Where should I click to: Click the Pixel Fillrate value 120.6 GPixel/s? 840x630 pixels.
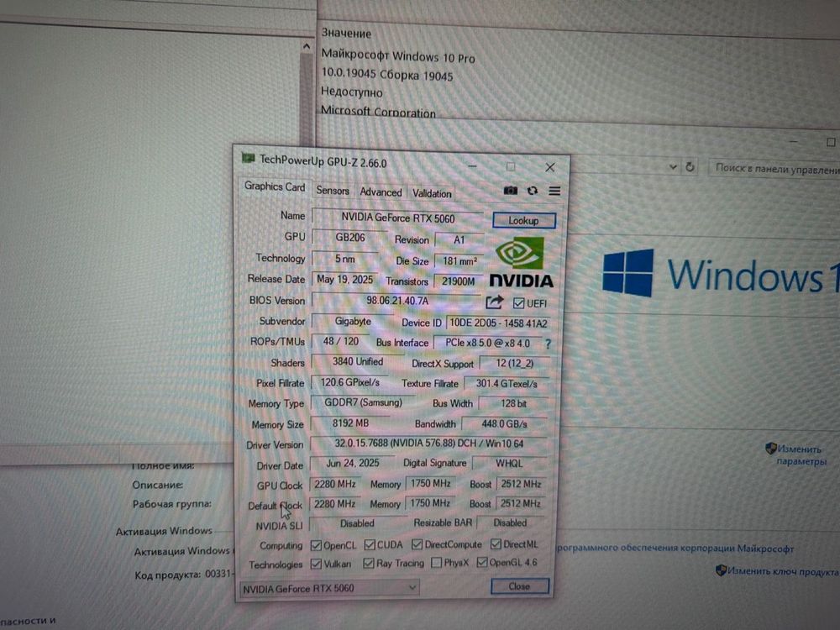tap(349, 382)
